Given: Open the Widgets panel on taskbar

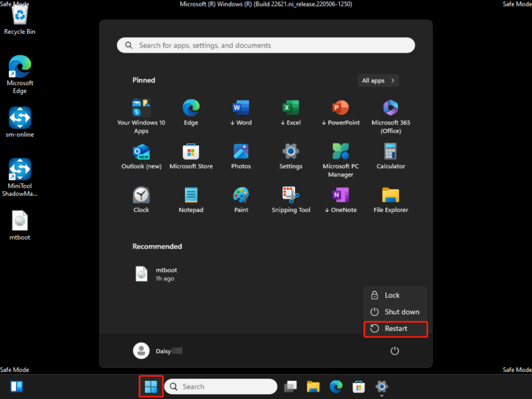Looking at the screenshot, I should [x=17, y=386].
